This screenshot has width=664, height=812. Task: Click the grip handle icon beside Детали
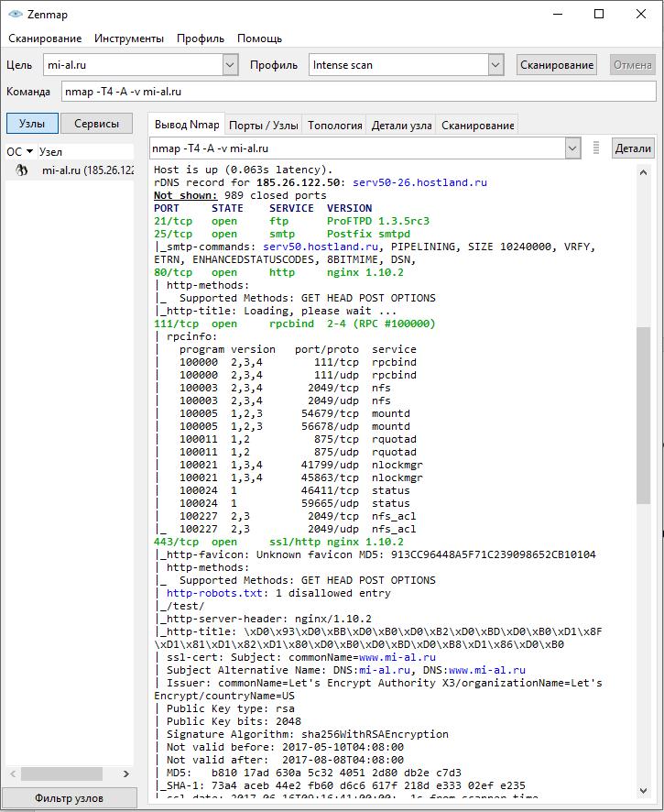point(596,148)
